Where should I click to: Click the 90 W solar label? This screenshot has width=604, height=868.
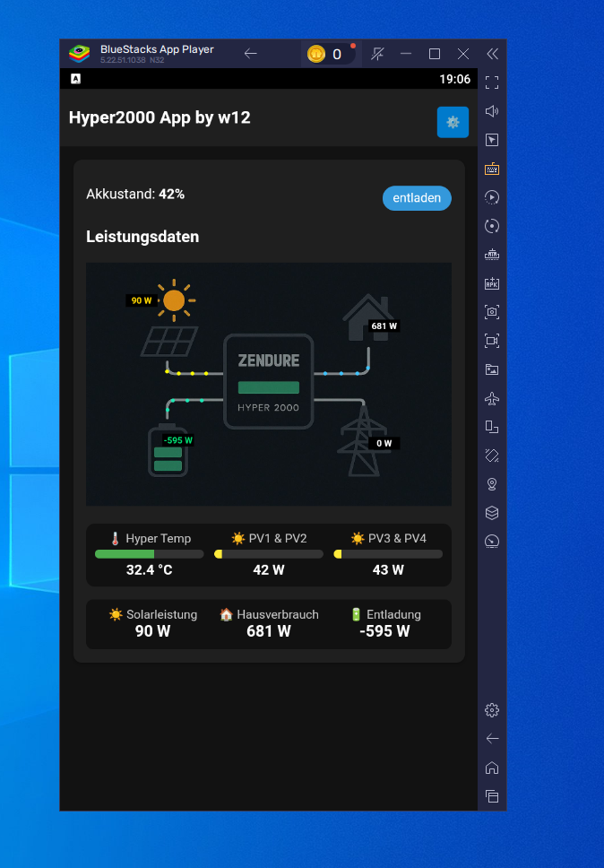click(x=141, y=300)
